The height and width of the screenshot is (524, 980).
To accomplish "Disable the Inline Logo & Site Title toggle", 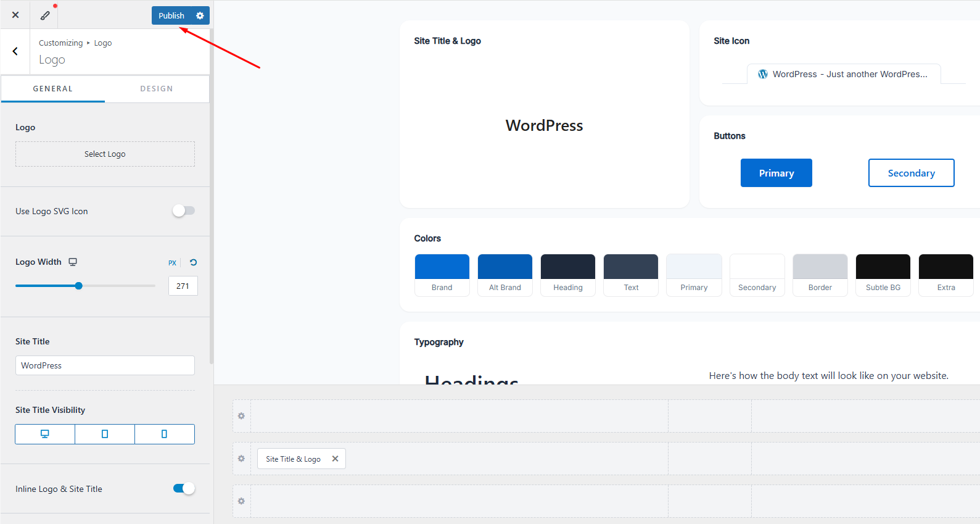I will pyautogui.click(x=184, y=489).
